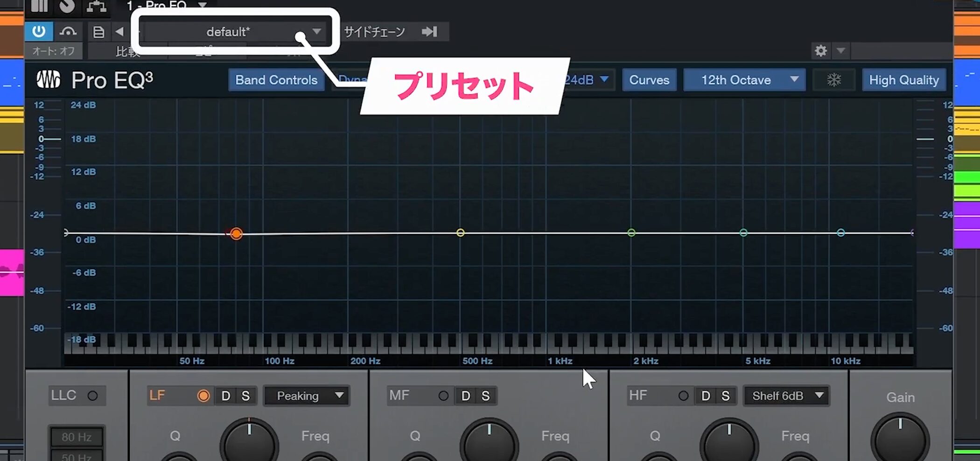Click the sidechain arrow icon
Screen dimensions: 980x461
pyautogui.click(x=429, y=32)
